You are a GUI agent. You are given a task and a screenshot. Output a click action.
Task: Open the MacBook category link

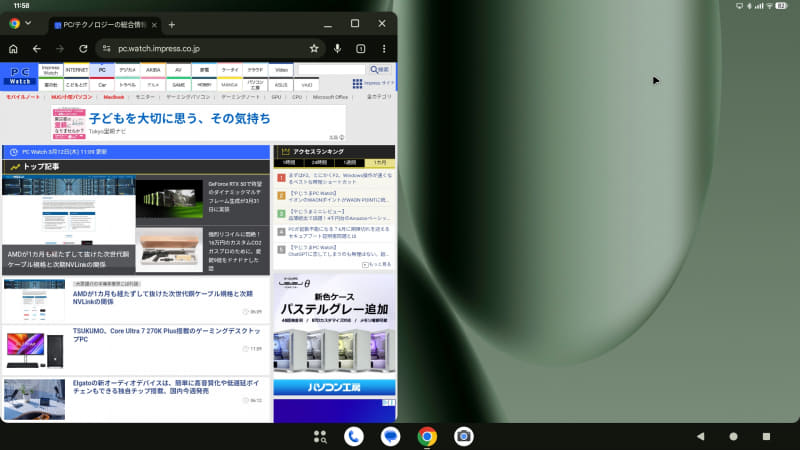pyautogui.click(x=114, y=97)
